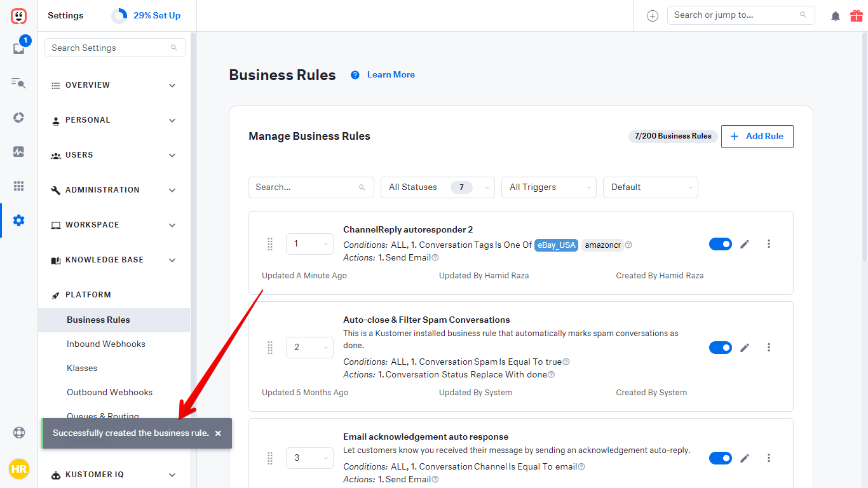
Task: Click the eBay_USA tag chip
Action: tap(556, 245)
